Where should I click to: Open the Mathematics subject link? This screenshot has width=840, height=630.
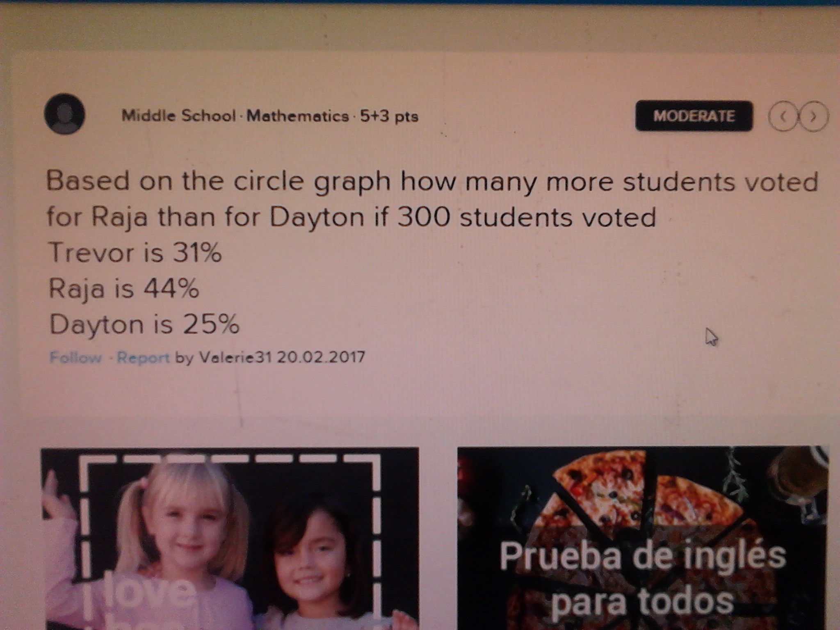297,116
